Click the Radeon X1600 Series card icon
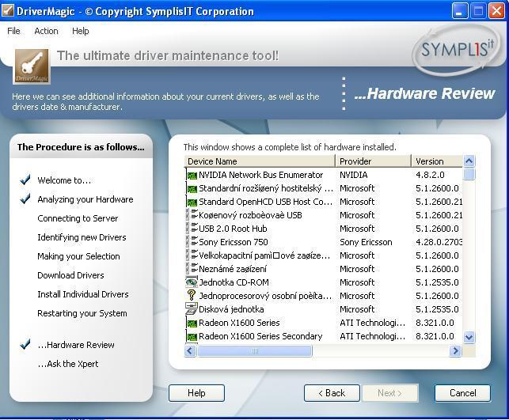Image resolution: width=509 pixels, height=420 pixels. tap(192, 324)
